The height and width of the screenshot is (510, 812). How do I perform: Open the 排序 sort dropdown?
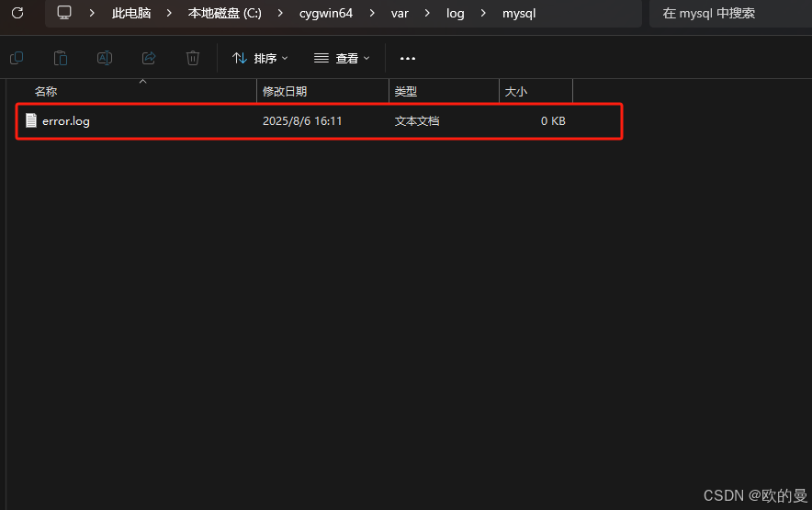tap(260, 58)
